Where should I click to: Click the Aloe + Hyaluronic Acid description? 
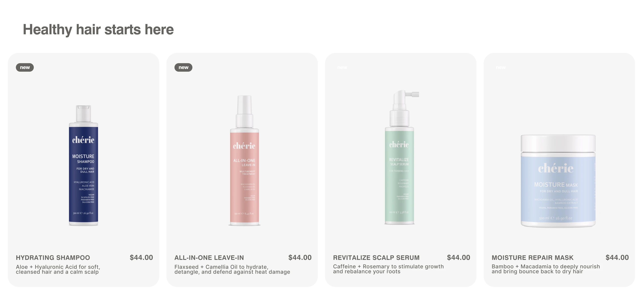(58, 270)
